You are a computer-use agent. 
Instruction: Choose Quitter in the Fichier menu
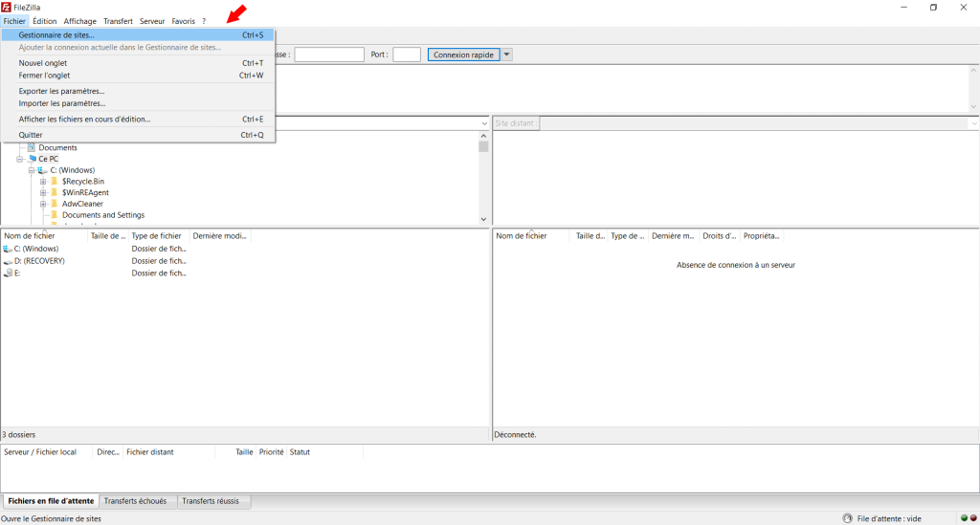(31, 135)
